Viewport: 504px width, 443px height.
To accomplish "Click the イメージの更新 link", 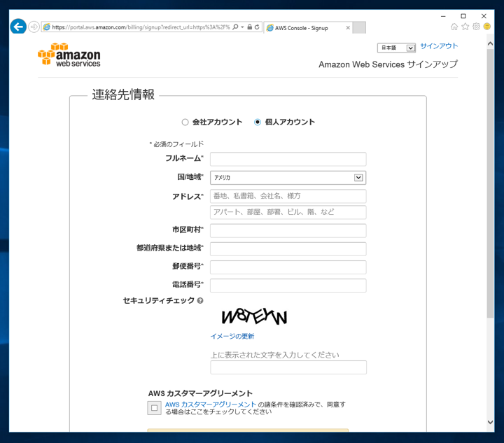I will coord(232,336).
